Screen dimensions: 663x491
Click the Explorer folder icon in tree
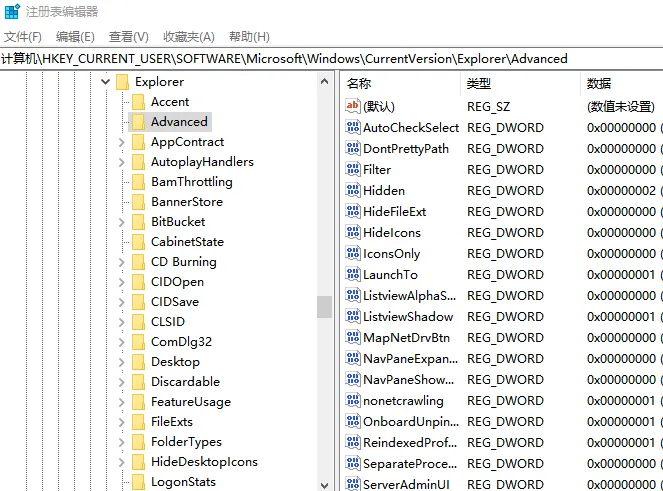[x=122, y=82]
